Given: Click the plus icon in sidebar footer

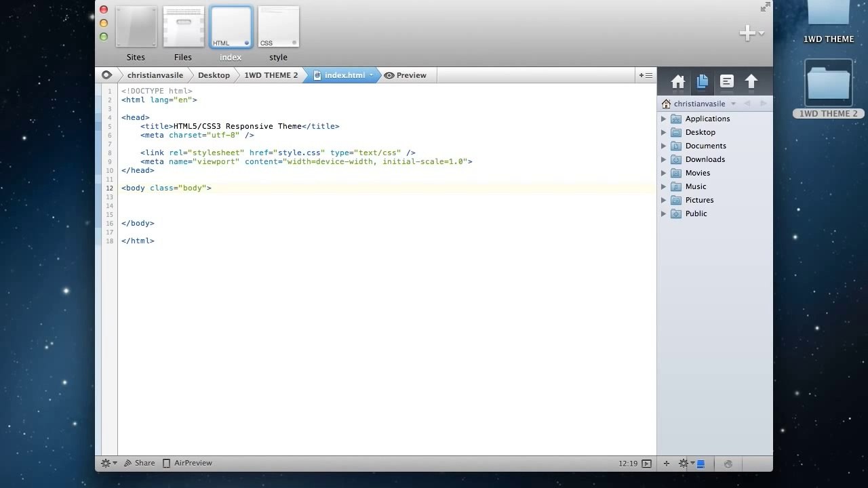Looking at the screenshot, I should pyautogui.click(x=667, y=464).
